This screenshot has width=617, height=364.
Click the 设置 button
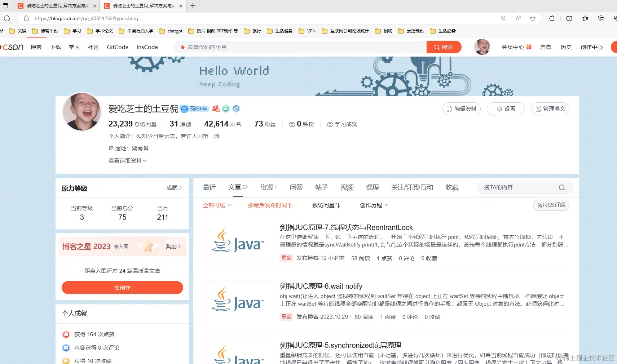(506, 109)
